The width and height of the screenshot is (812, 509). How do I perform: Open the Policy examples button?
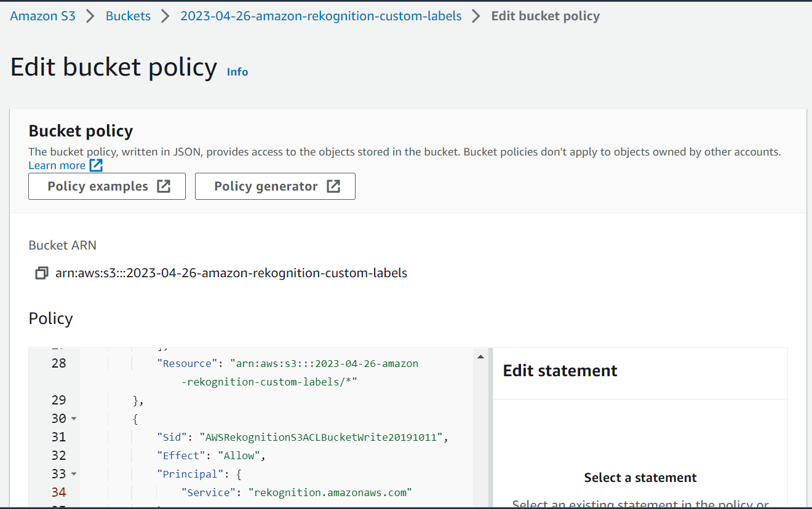[x=107, y=186]
